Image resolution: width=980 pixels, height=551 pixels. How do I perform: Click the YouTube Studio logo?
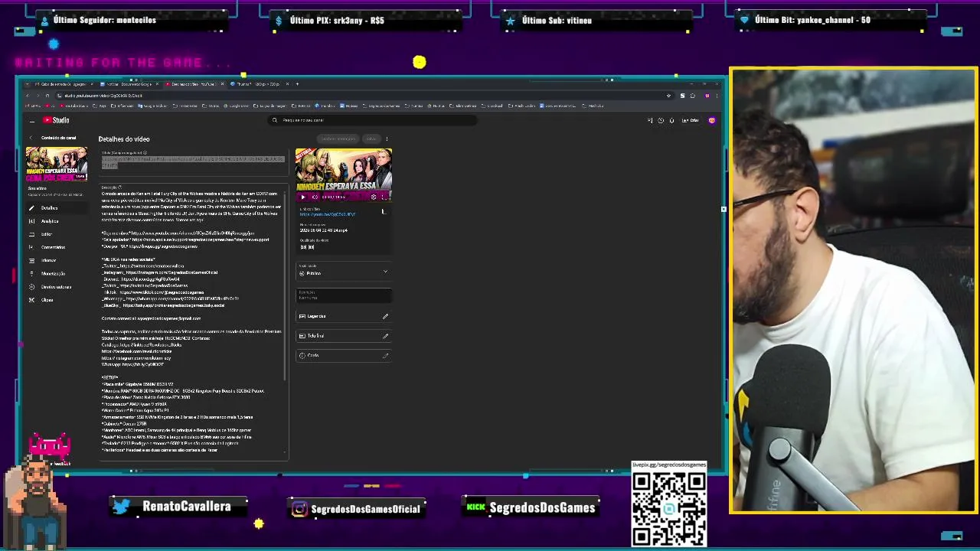pos(56,120)
